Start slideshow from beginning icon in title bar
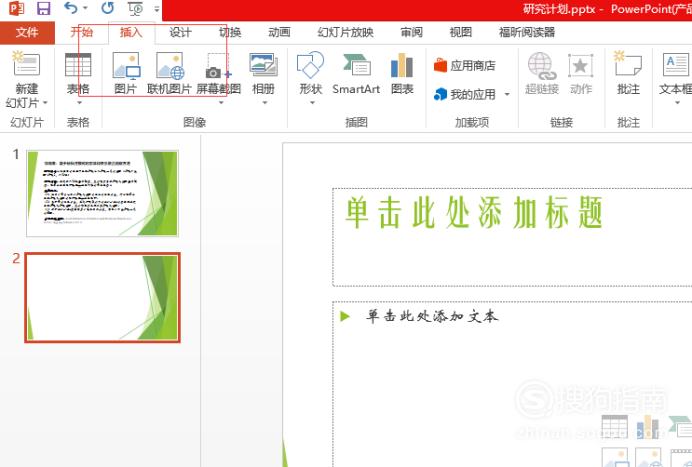Screen dimensions: 692x467 click(x=135, y=8)
